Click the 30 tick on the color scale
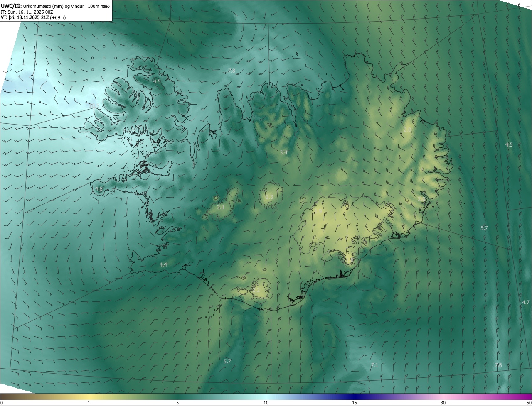Image resolution: width=532 pixels, height=406 pixels. click(443, 403)
